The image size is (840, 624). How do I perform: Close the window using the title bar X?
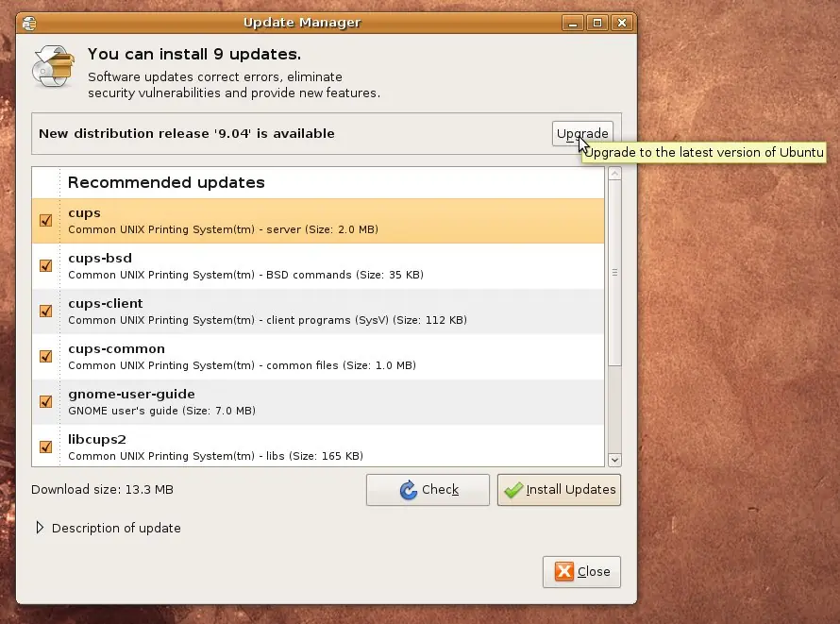[x=622, y=23]
